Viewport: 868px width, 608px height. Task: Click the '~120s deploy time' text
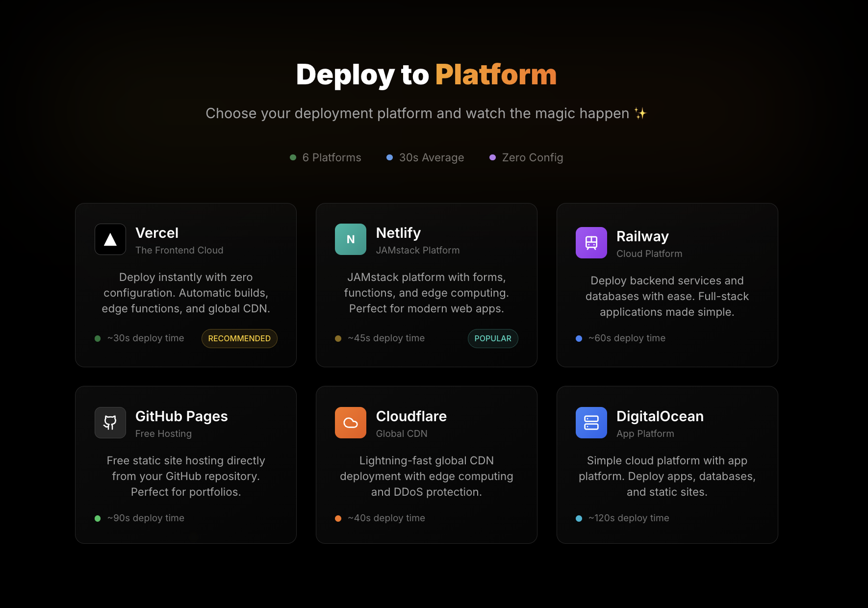pos(629,518)
